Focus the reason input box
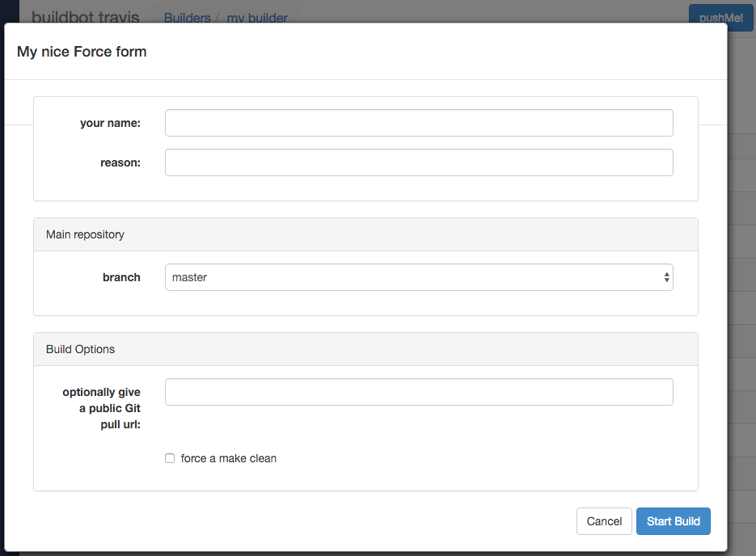756x556 pixels. pyautogui.click(x=419, y=162)
